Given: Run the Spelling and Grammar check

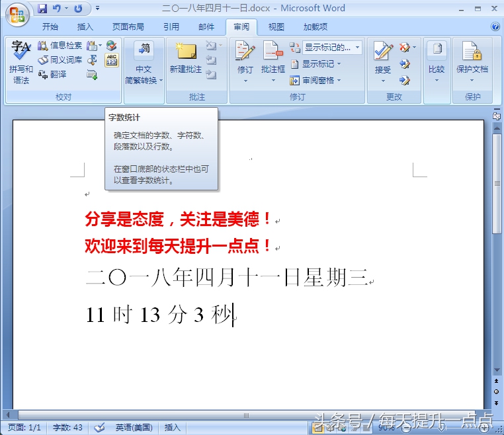Looking at the screenshot, I should [21, 61].
